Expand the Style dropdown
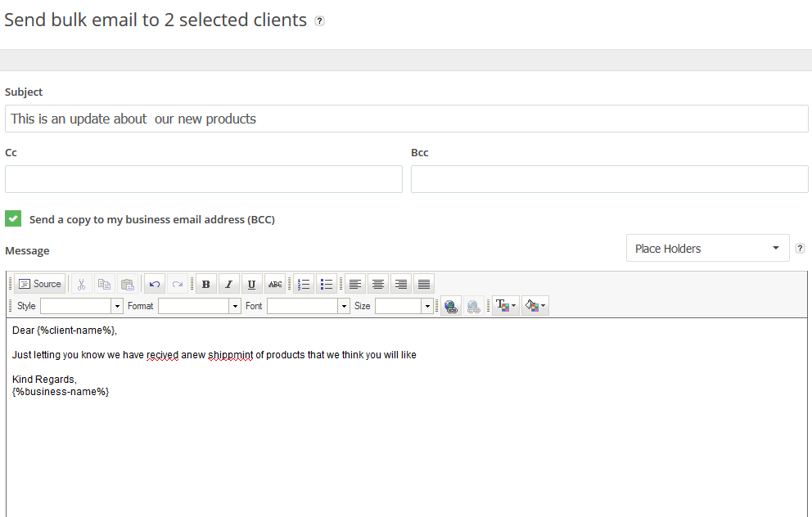The height and width of the screenshot is (517, 812). pos(81,307)
